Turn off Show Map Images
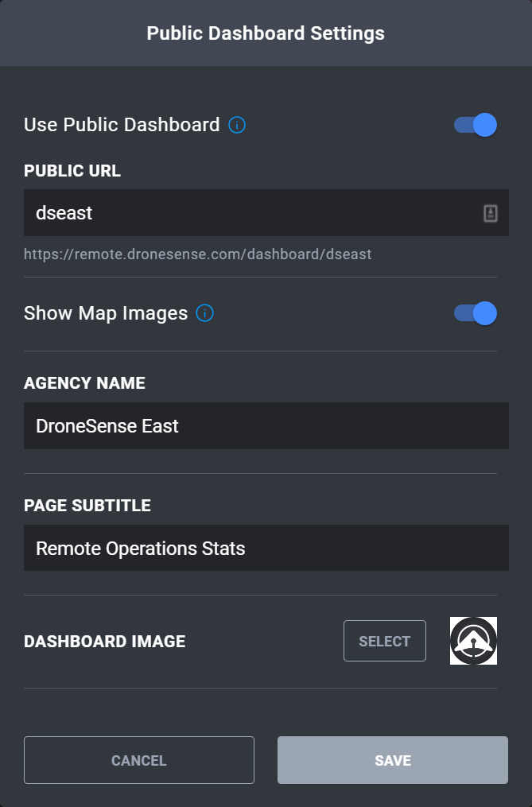 pyautogui.click(x=474, y=313)
